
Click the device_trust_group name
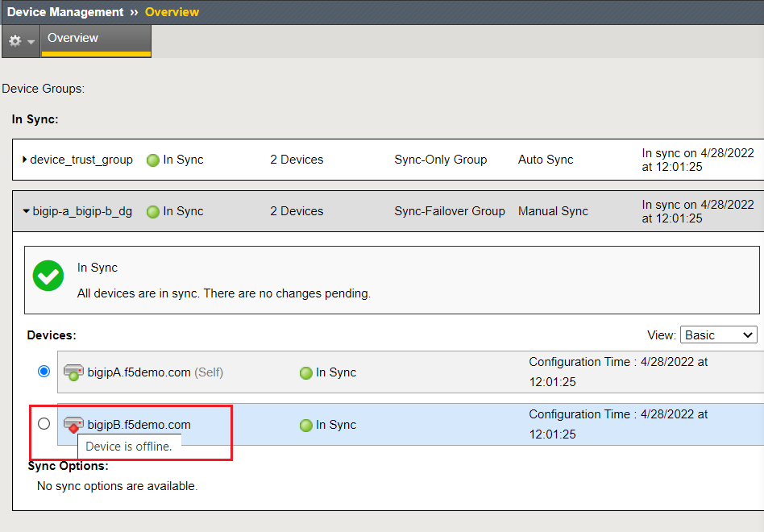81,160
